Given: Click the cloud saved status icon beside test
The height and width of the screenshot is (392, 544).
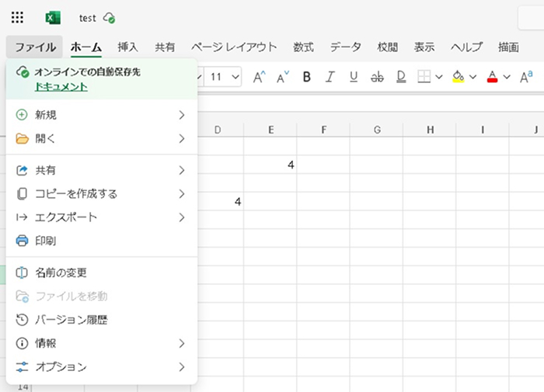Looking at the screenshot, I should [109, 18].
